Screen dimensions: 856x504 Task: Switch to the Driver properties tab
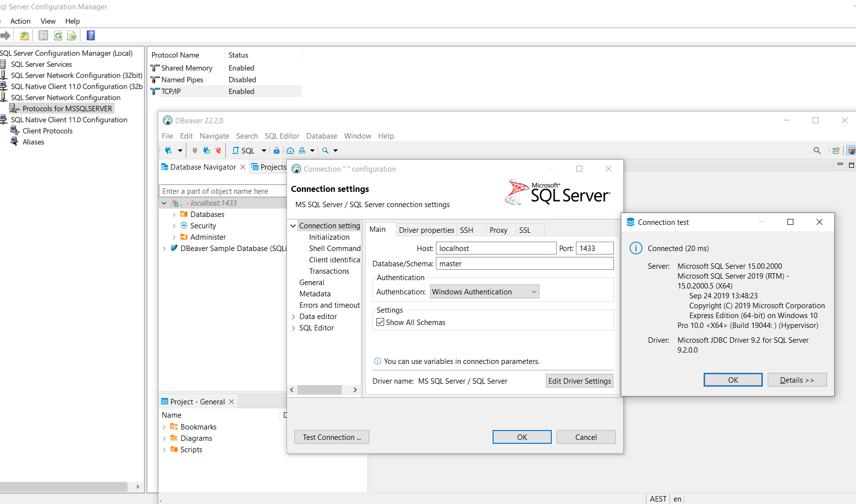pos(427,230)
